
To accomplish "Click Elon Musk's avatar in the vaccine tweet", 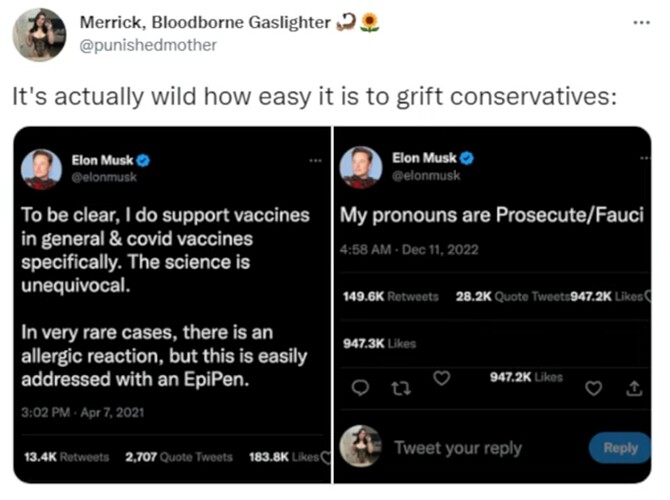I will pos(41,169).
